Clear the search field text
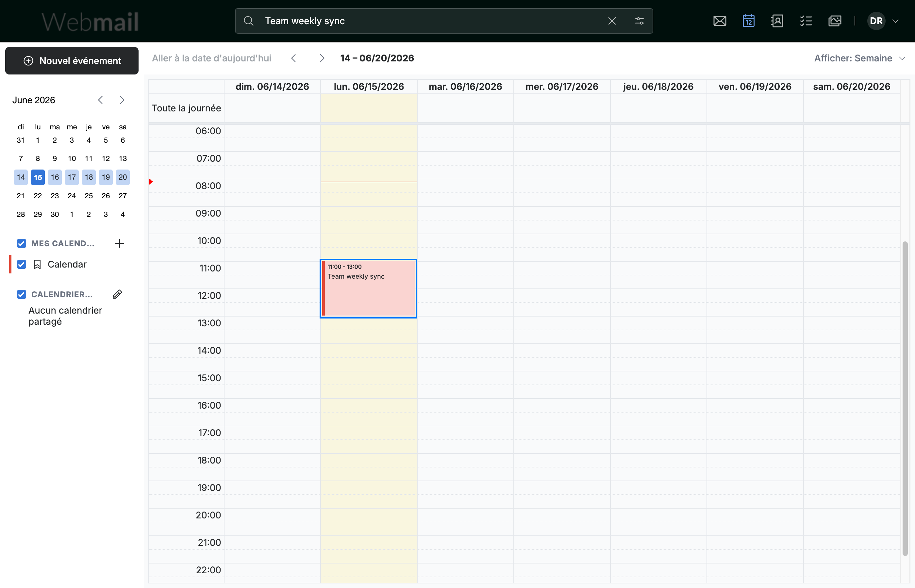 tap(612, 21)
